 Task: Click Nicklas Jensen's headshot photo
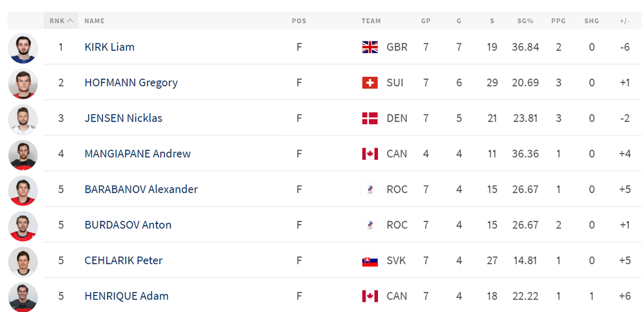24,119
